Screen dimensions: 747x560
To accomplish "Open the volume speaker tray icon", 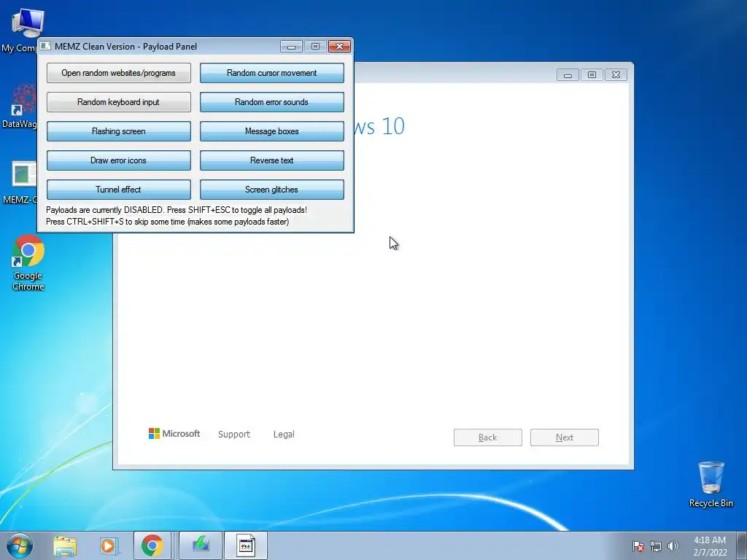I will tap(673, 546).
